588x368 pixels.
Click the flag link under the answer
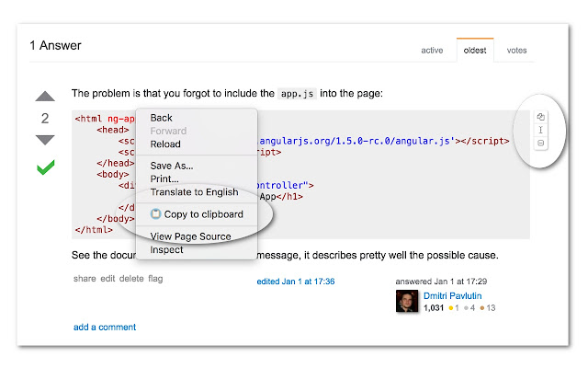155,279
